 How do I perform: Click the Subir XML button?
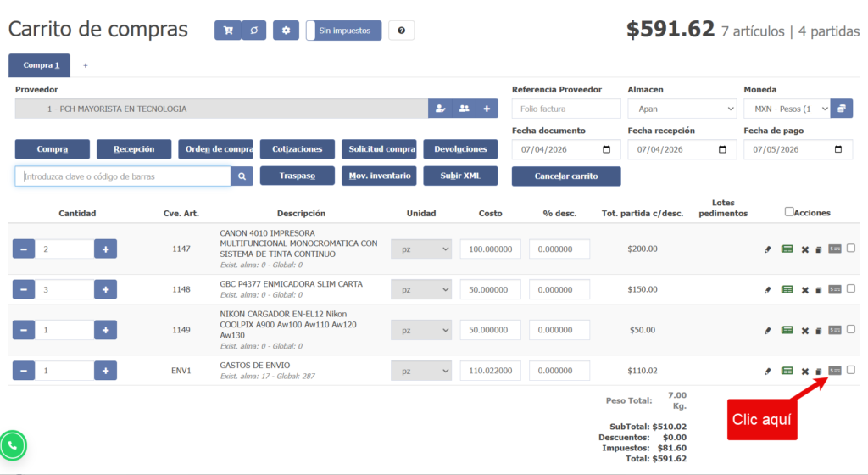point(460,176)
